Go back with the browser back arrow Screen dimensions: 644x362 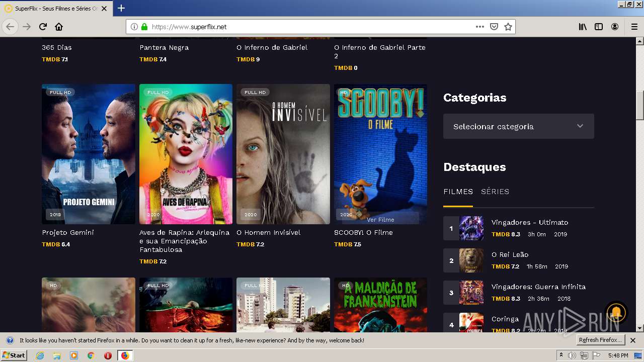(x=10, y=27)
